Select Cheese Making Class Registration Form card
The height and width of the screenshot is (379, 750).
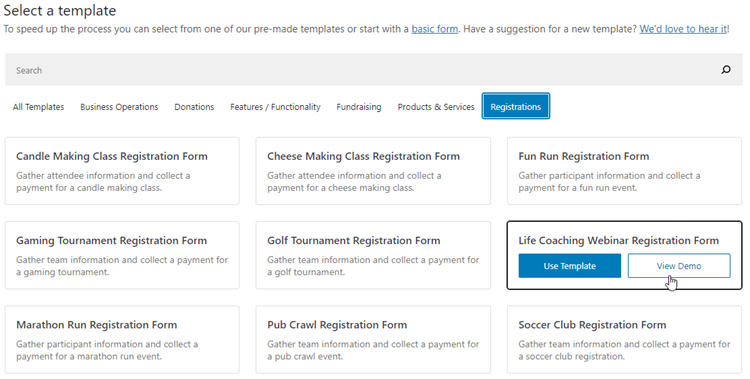[x=373, y=171]
